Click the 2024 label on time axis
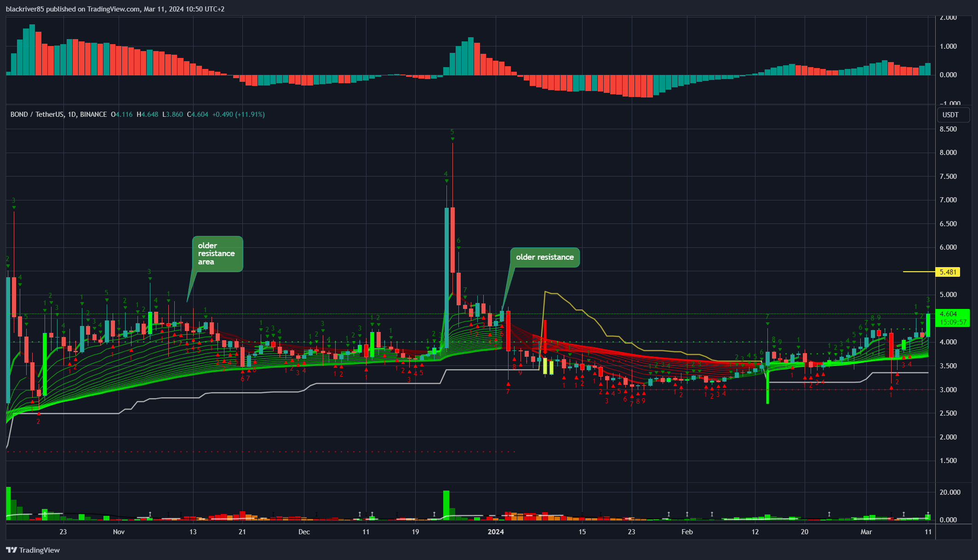The image size is (978, 560). (x=496, y=532)
